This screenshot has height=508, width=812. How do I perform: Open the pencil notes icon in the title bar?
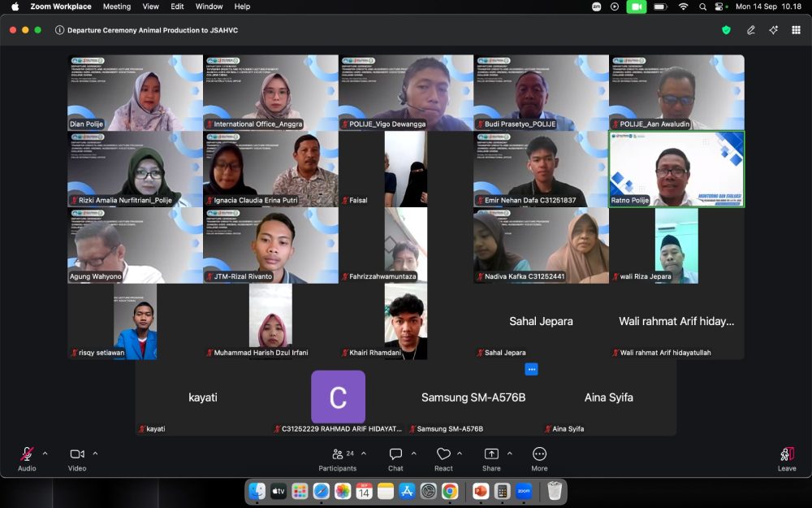(750, 30)
